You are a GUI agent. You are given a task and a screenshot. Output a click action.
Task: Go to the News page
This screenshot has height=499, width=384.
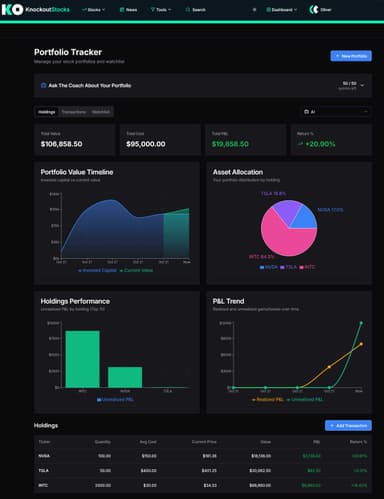coord(128,10)
